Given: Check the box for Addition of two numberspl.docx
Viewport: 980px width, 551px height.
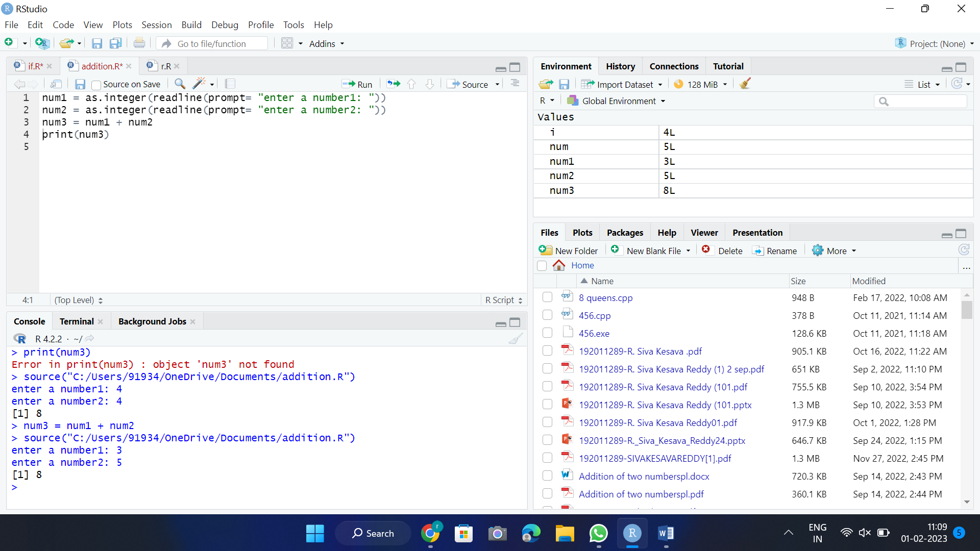Looking at the screenshot, I should pos(547,475).
